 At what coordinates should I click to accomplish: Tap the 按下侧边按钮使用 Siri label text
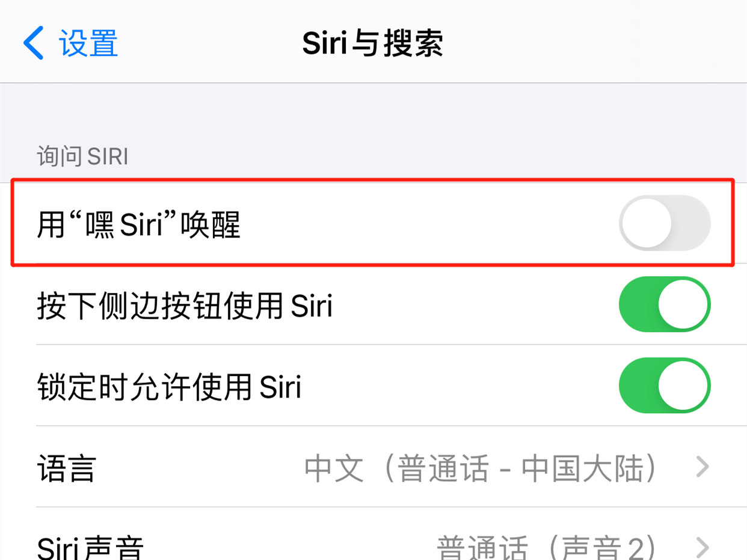(x=185, y=306)
